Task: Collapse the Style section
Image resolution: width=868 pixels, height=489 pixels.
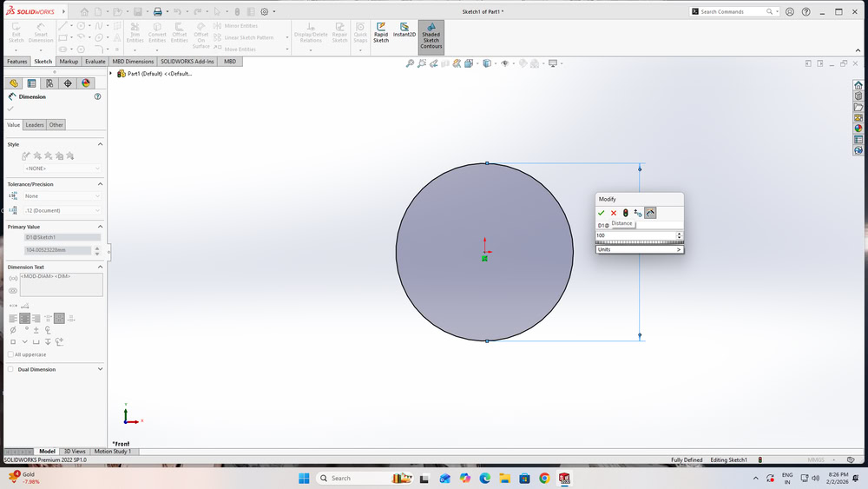Action: [100, 144]
